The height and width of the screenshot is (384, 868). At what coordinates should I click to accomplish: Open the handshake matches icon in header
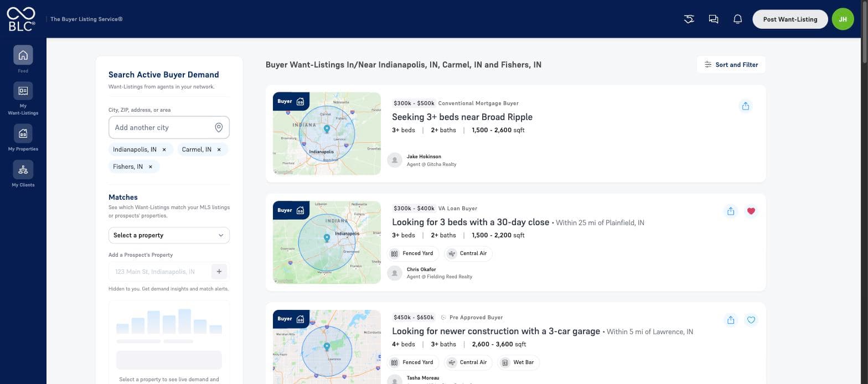689,19
